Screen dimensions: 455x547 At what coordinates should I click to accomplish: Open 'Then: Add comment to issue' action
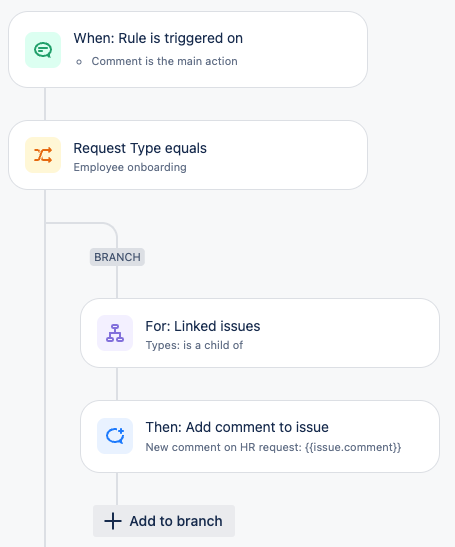pos(260,436)
